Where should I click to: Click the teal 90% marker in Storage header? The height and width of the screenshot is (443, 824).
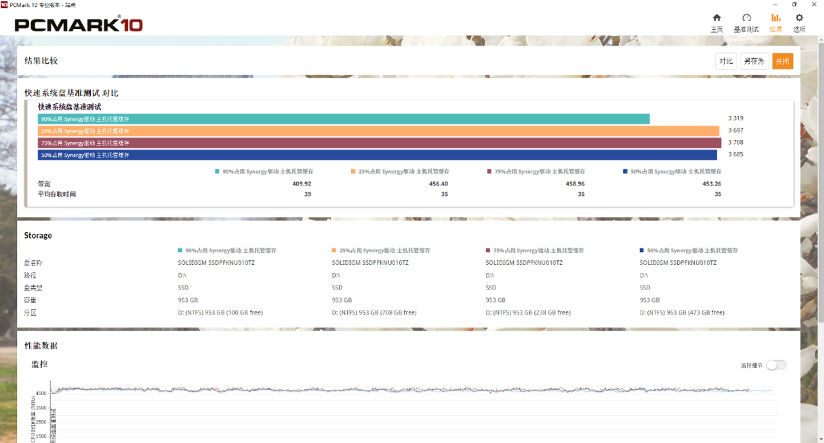179,250
